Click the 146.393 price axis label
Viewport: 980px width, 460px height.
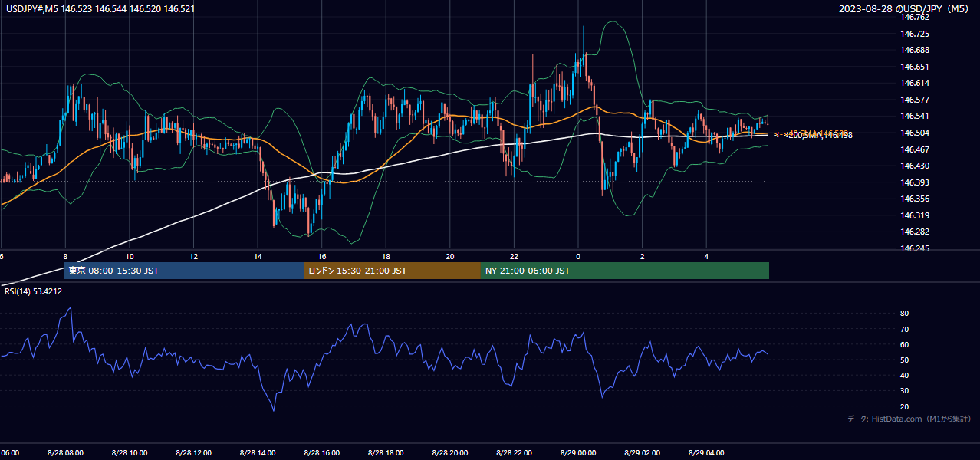pyautogui.click(x=916, y=182)
